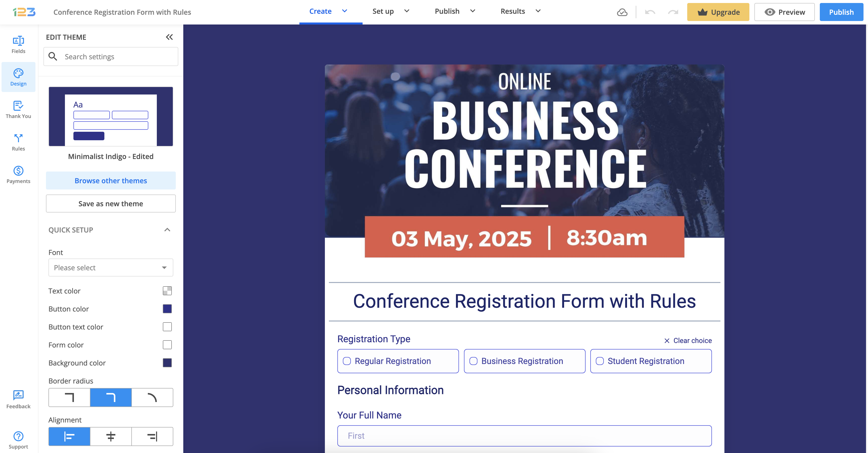Open the Background color swatch

click(167, 362)
